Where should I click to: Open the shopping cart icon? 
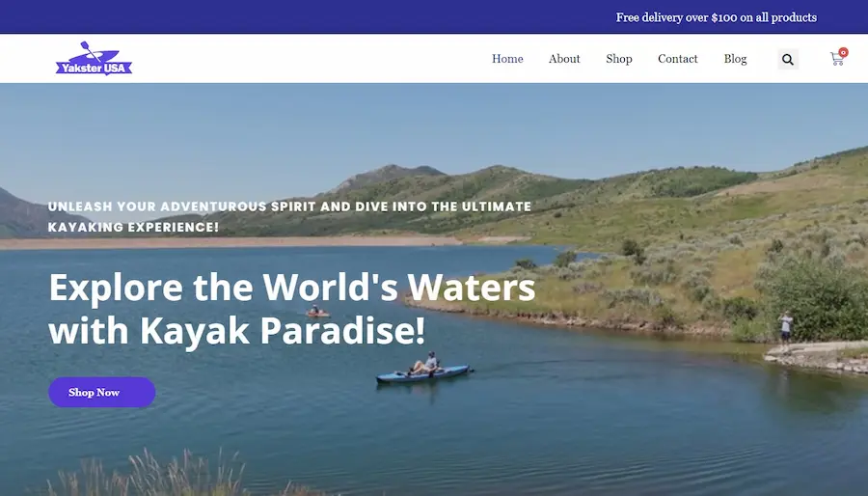coord(837,59)
